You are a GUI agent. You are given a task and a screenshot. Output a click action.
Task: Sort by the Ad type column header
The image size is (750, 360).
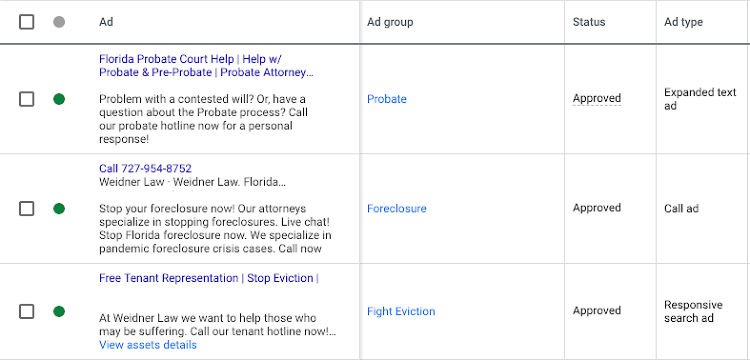point(684,22)
